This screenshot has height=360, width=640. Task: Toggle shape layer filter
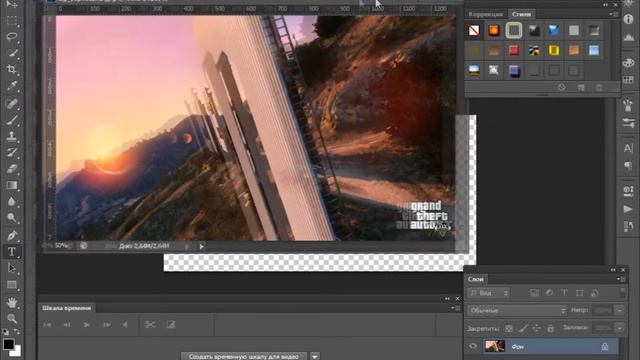(x=579, y=293)
